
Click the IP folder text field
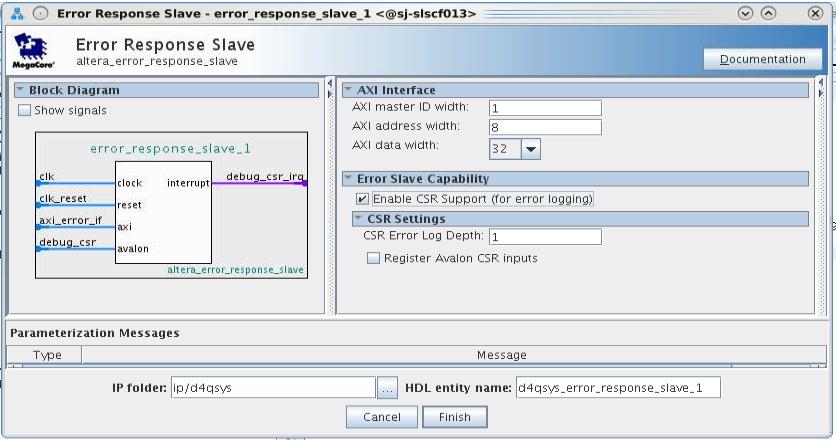[x=273, y=388]
